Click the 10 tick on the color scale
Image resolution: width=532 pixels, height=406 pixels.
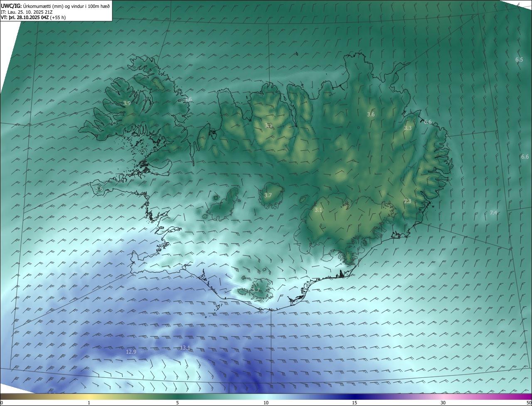pos(266,403)
